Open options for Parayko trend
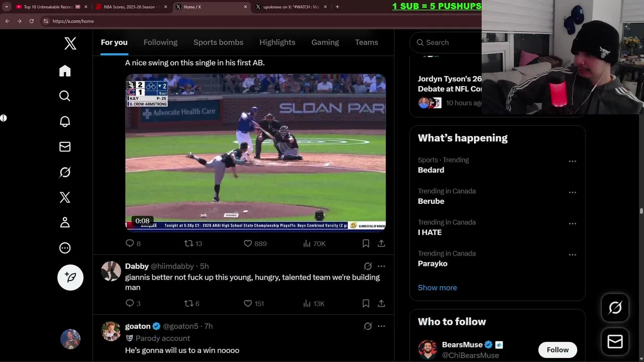Image resolution: width=644 pixels, height=362 pixels. click(573, 255)
